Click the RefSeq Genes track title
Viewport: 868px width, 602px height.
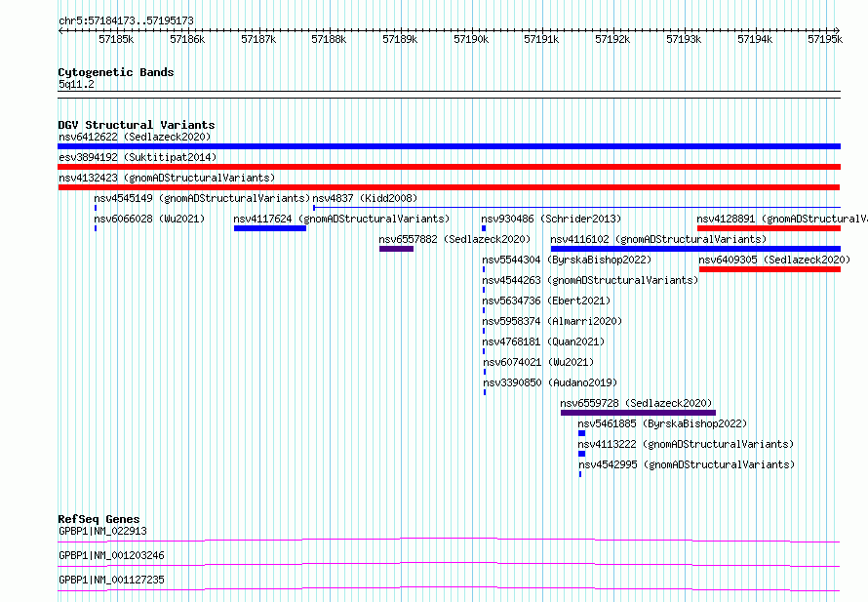(x=99, y=519)
